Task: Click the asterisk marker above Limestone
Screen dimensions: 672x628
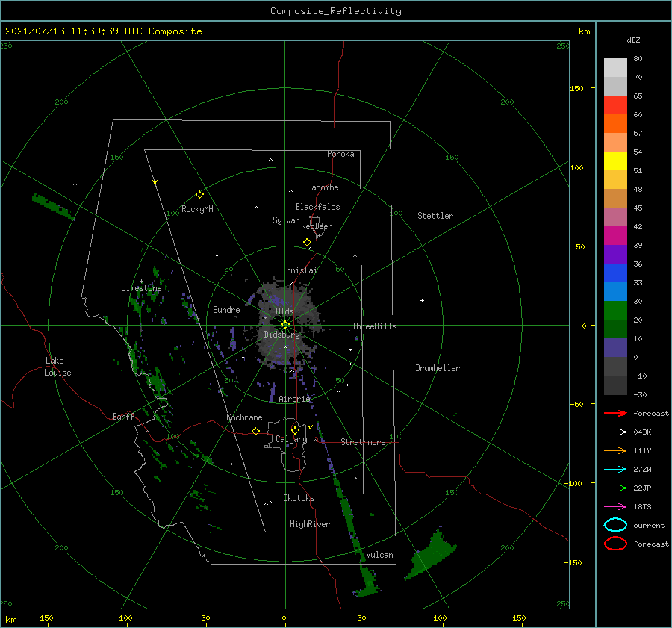Action: 141,282
